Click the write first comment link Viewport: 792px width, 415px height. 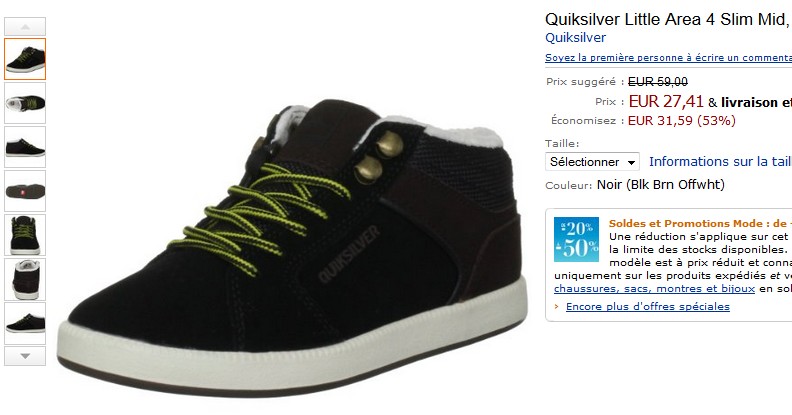(668, 58)
